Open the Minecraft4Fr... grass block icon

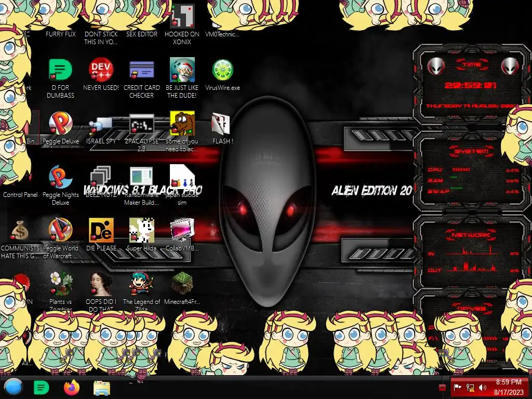[x=182, y=284]
